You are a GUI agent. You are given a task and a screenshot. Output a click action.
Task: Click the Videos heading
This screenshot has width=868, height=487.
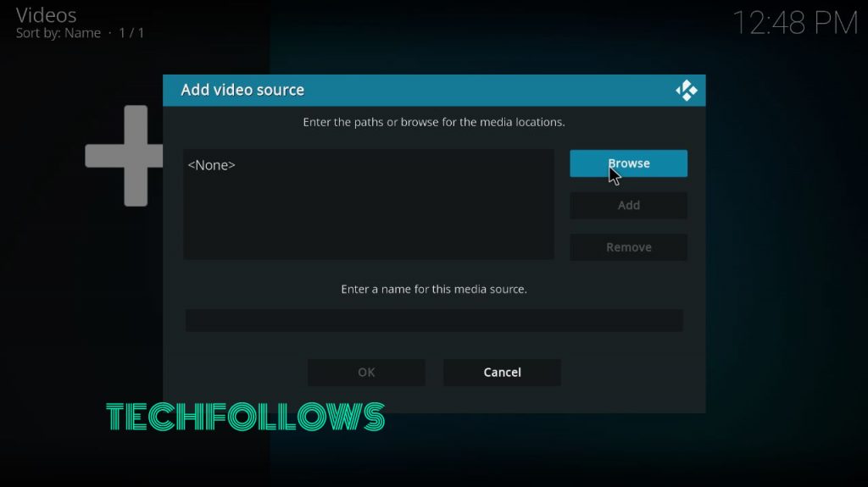tap(46, 15)
